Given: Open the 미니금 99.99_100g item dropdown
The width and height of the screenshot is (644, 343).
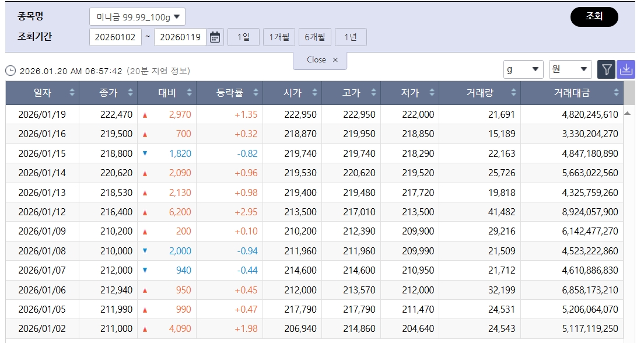Looking at the screenshot, I should pos(137,17).
